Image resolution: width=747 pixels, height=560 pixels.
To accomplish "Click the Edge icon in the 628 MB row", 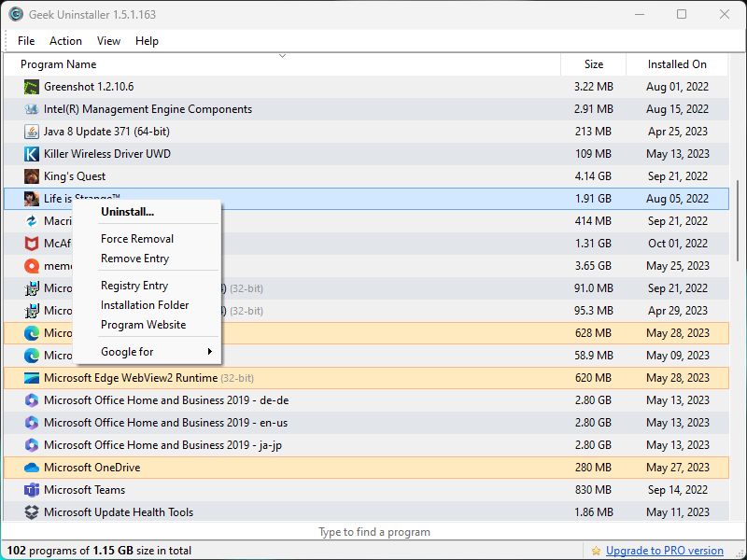I will pos(32,333).
